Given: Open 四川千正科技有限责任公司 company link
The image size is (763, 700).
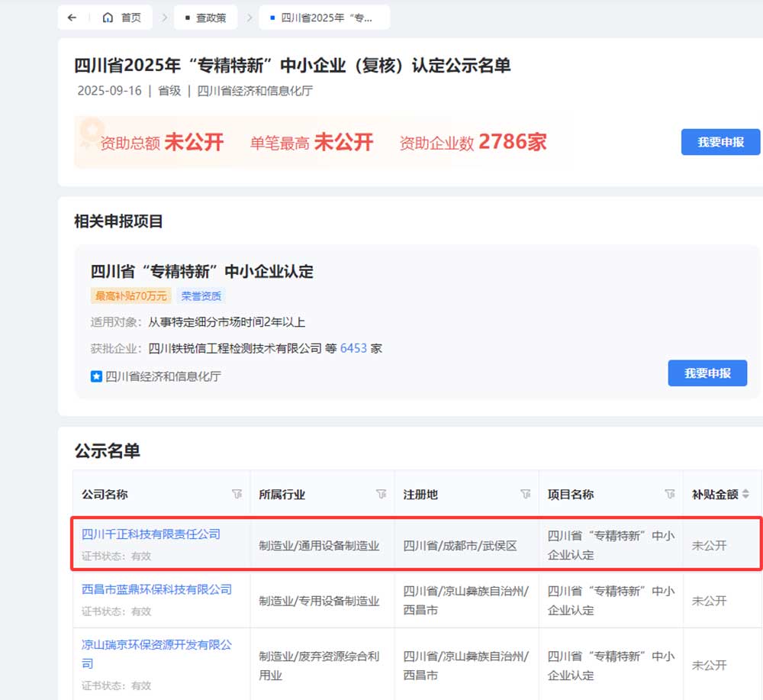Looking at the screenshot, I should click(x=151, y=534).
